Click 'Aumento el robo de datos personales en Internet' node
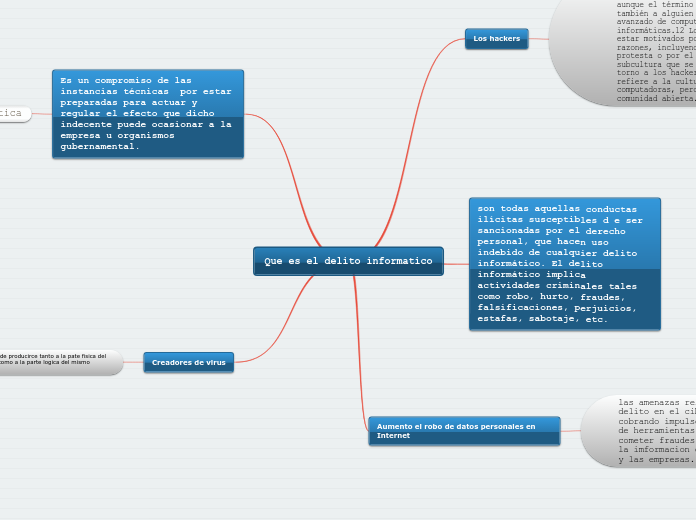The image size is (696, 520). coord(464,431)
